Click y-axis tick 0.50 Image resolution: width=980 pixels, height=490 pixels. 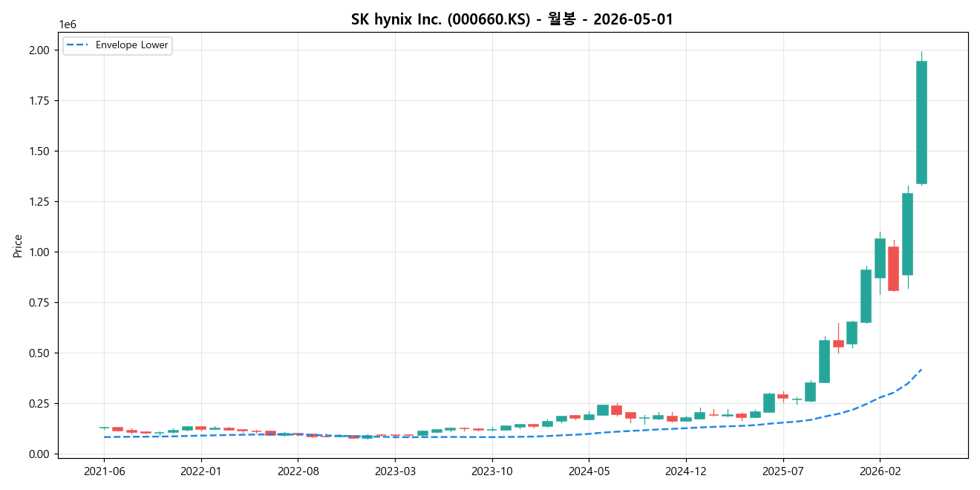pyautogui.click(x=40, y=353)
